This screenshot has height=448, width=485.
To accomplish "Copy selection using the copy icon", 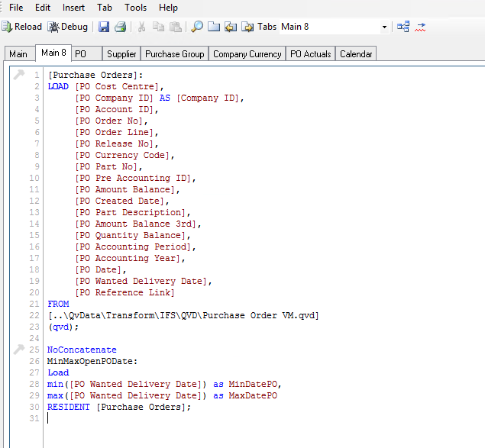I will tap(159, 27).
